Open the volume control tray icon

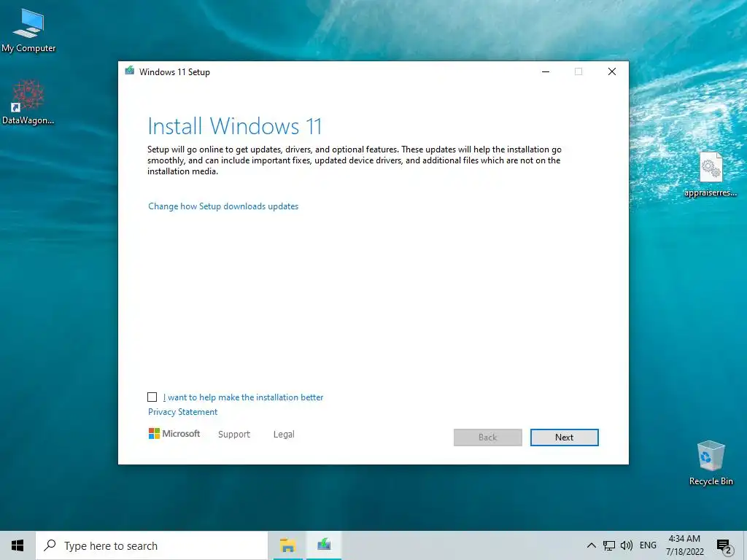click(627, 545)
